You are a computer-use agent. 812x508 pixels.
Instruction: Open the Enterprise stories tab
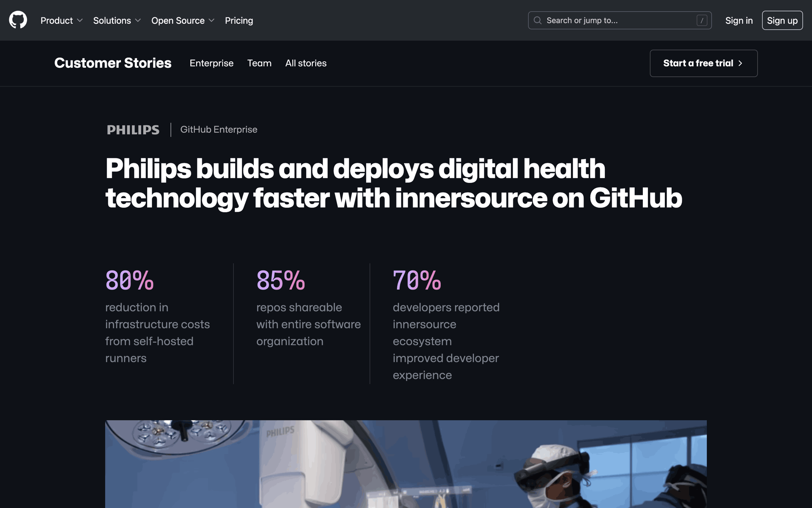(211, 63)
